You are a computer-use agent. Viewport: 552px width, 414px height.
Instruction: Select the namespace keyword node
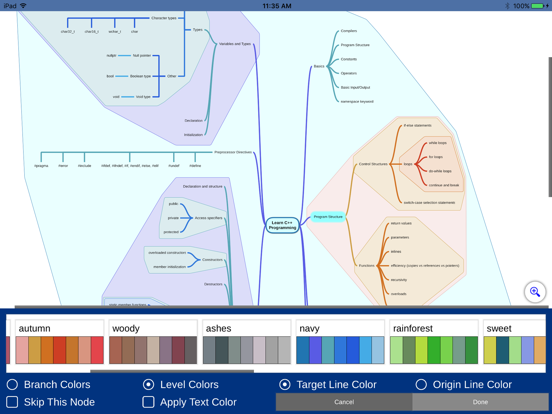tap(357, 101)
